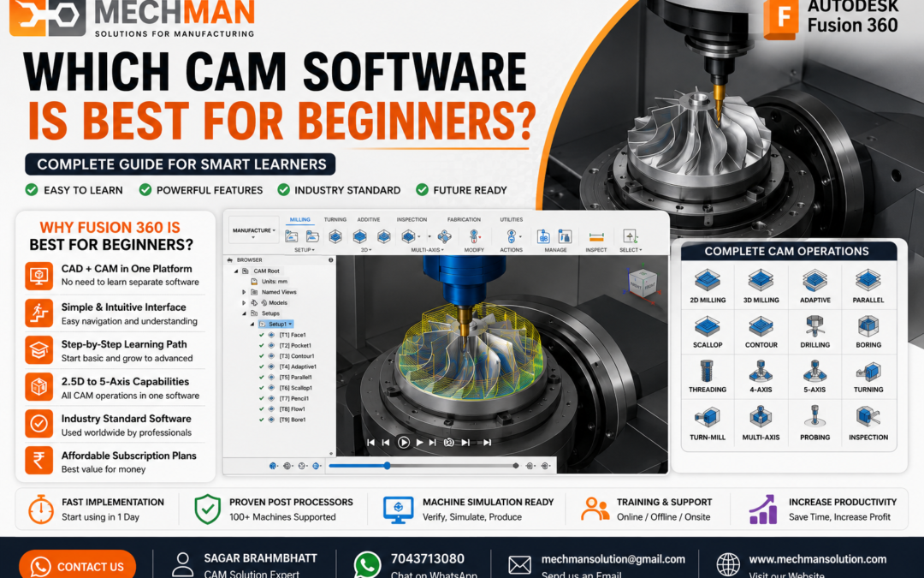Toggle visibility icon of [T8] Flow1
The width and height of the screenshot is (924, 578).
271,408
